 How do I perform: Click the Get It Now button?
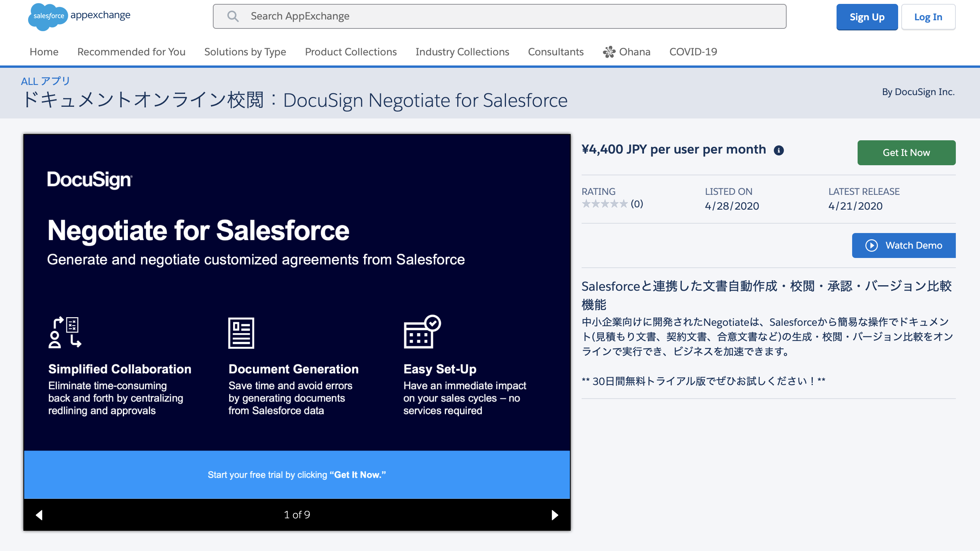(906, 152)
